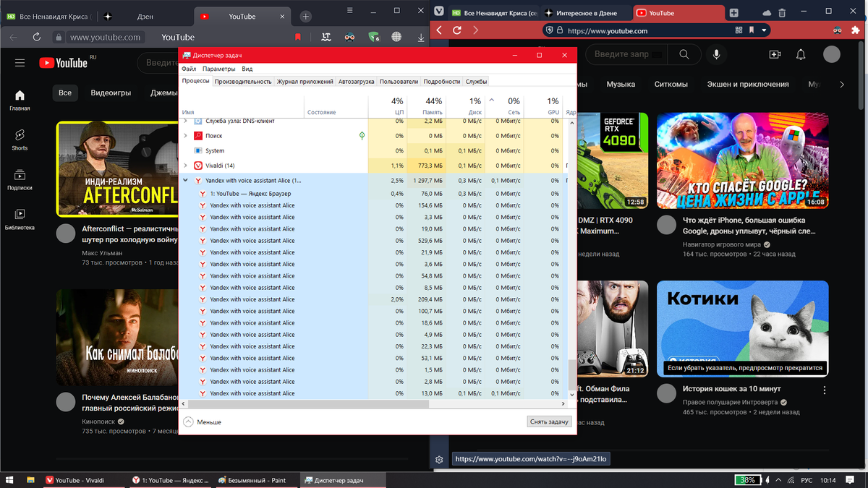Click the YouTube logo in Yandex browser
This screenshot has width=868, height=488.
pyautogui.click(x=64, y=63)
